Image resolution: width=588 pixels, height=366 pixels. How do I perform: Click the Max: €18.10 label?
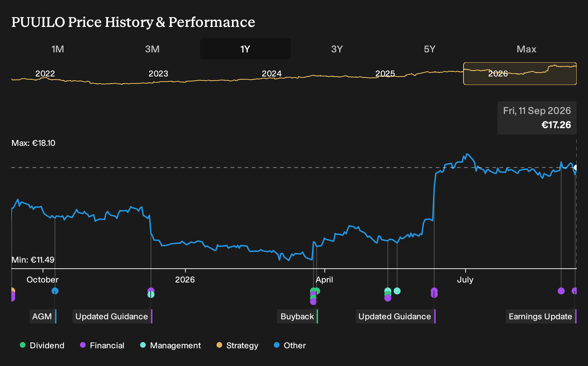point(34,143)
